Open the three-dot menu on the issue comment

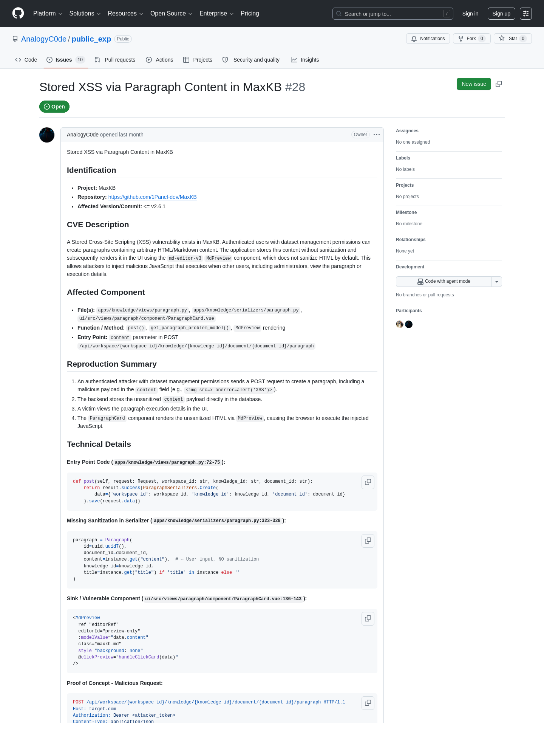coord(377,135)
